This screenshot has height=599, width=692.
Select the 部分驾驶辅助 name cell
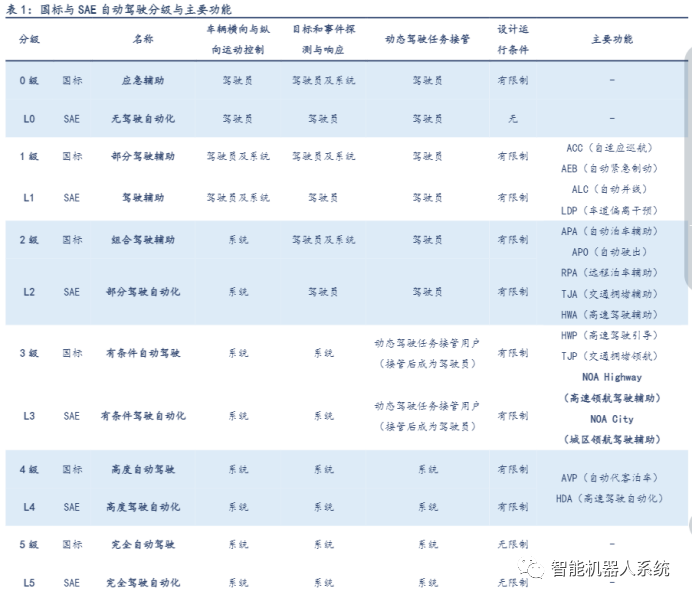coord(143,156)
